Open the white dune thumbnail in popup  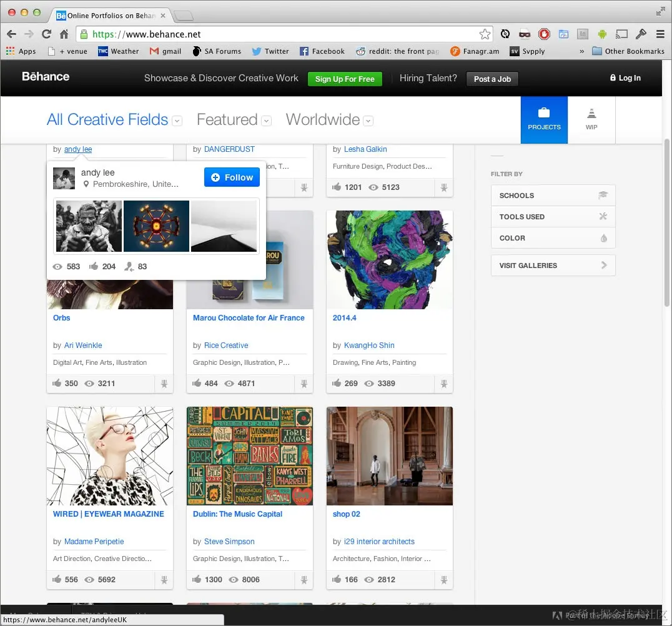point(224,226)
